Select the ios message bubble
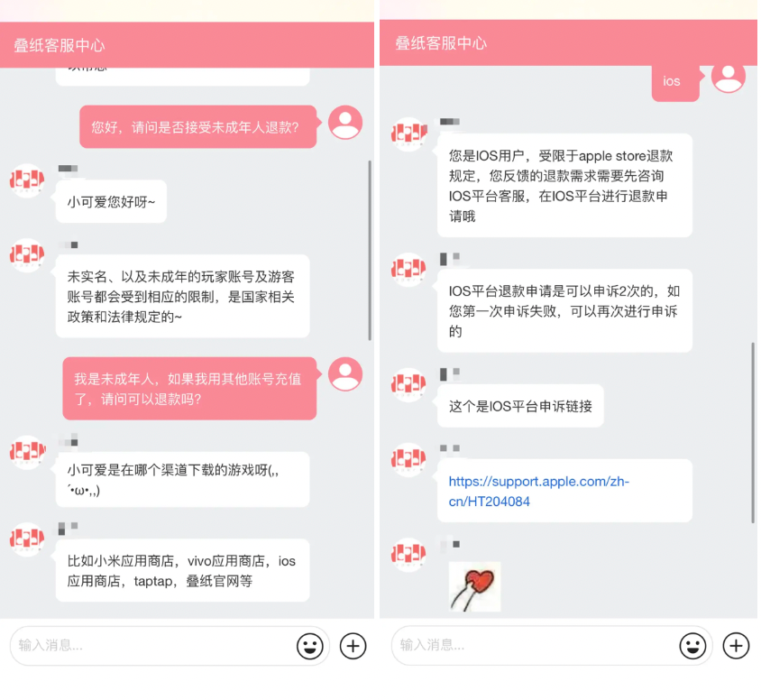 (675, 81)
